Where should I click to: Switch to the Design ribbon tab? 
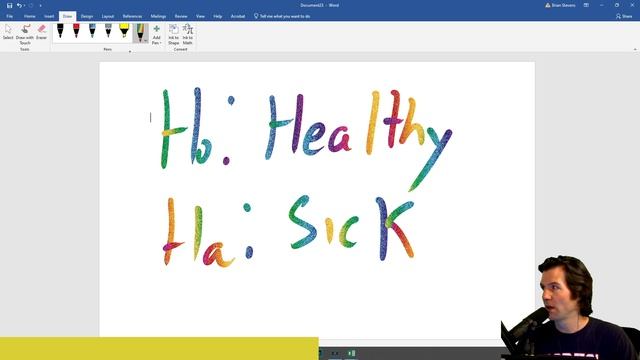click(87, 16)
